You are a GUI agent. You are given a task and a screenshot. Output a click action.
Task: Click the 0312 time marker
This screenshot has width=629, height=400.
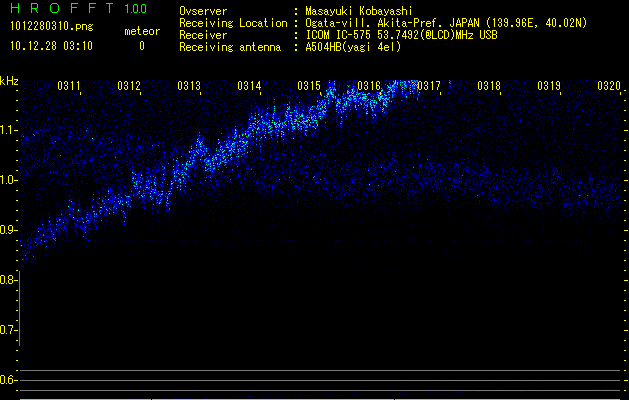pos(129,86)
